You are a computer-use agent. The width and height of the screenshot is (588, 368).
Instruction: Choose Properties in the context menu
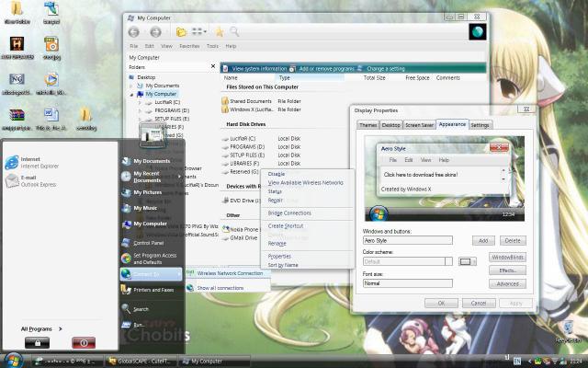(279, 256)
